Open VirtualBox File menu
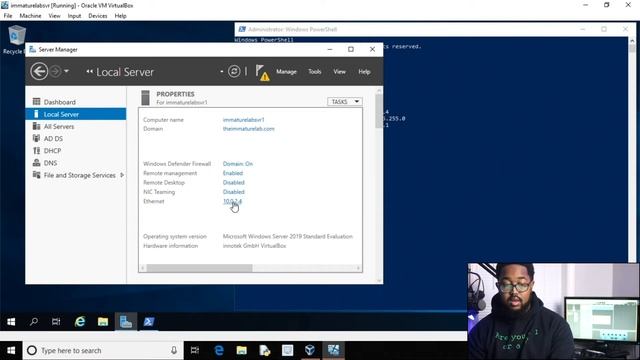The image size is (640, 360). (x=8, y=16)
